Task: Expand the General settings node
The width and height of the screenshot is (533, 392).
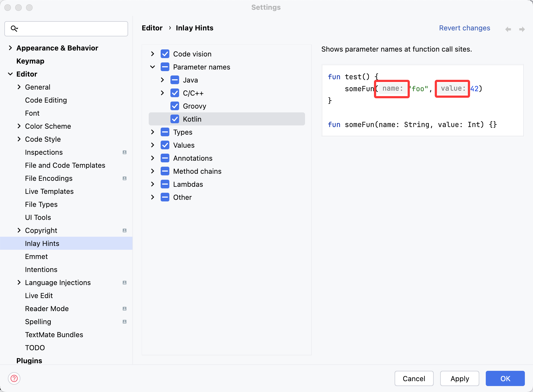Action: [x=19, y=87]
